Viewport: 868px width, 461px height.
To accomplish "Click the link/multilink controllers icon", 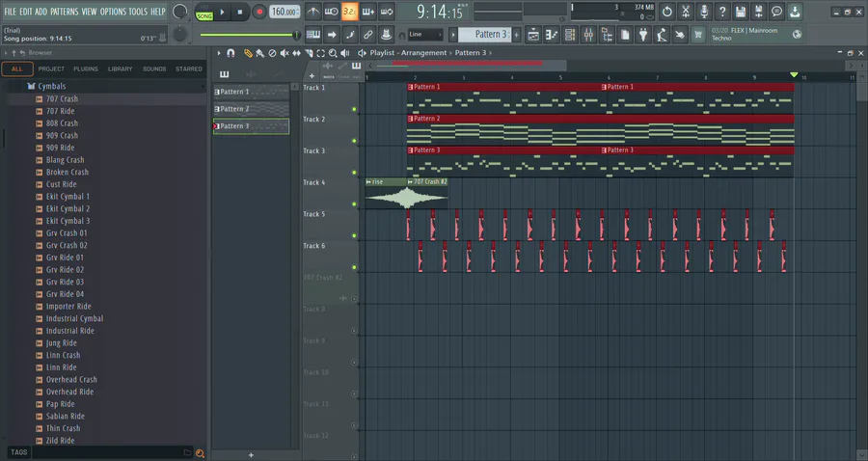I will pos(368,35).
